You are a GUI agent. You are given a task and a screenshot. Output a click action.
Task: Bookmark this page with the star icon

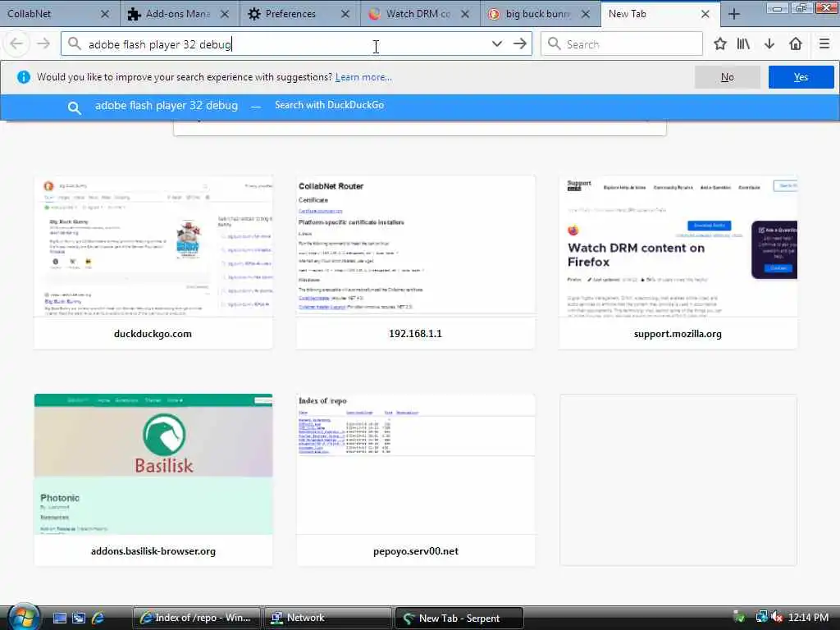coord(720,44)
